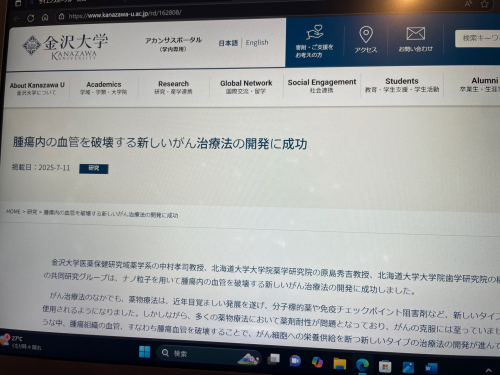Select the Students menu item
The width and height of the screenshot is (500, 375).
(x=402, y=85)
